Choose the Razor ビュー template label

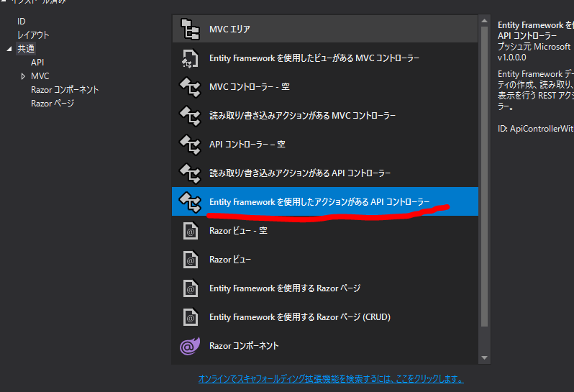click(x=230, y=260)
